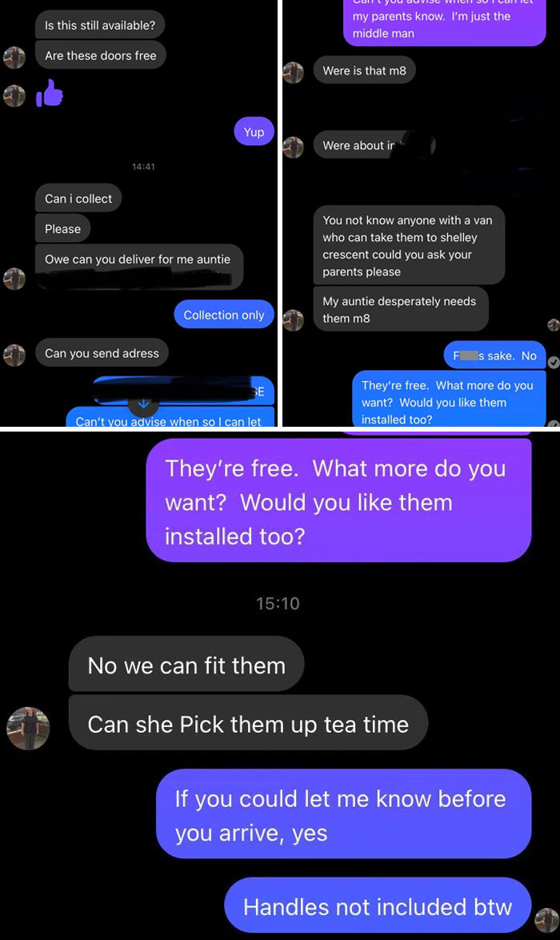
Task: Select message about van to shelley crescent
Action: (x=409, y=246)
